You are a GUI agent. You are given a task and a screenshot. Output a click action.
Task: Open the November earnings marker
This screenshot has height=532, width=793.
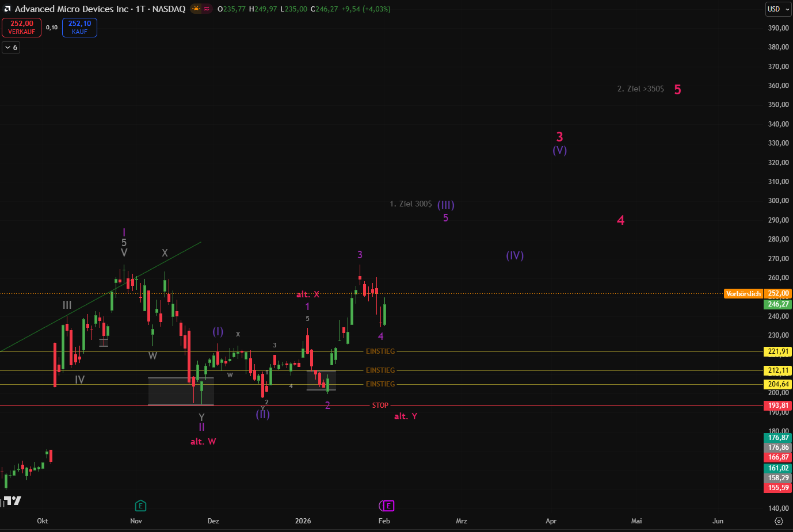(x=140, y=506)
